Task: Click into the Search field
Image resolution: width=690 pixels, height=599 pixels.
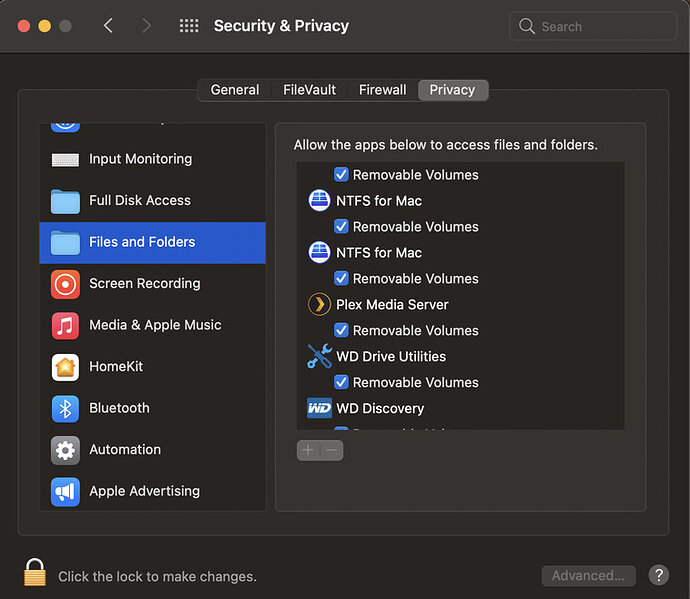Action: 593,26
